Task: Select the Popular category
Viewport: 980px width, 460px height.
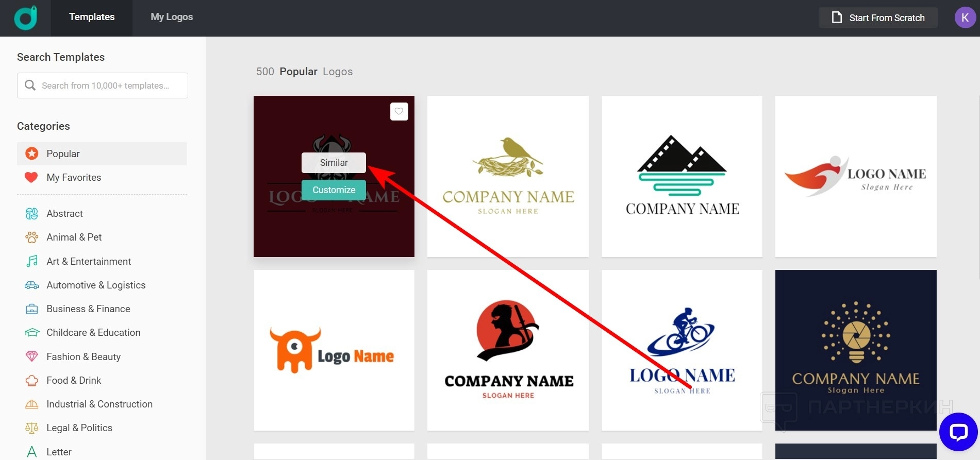Action: click(x=102, y=154)
